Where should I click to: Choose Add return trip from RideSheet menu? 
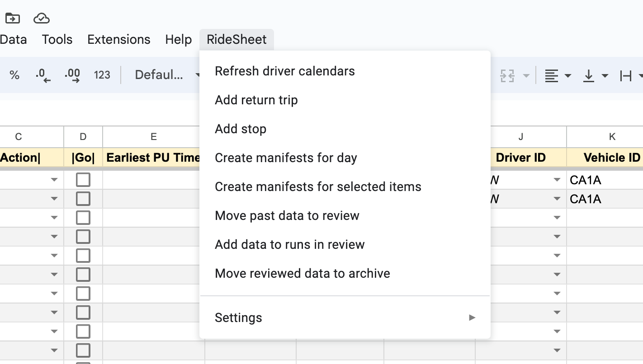point(256,100)
